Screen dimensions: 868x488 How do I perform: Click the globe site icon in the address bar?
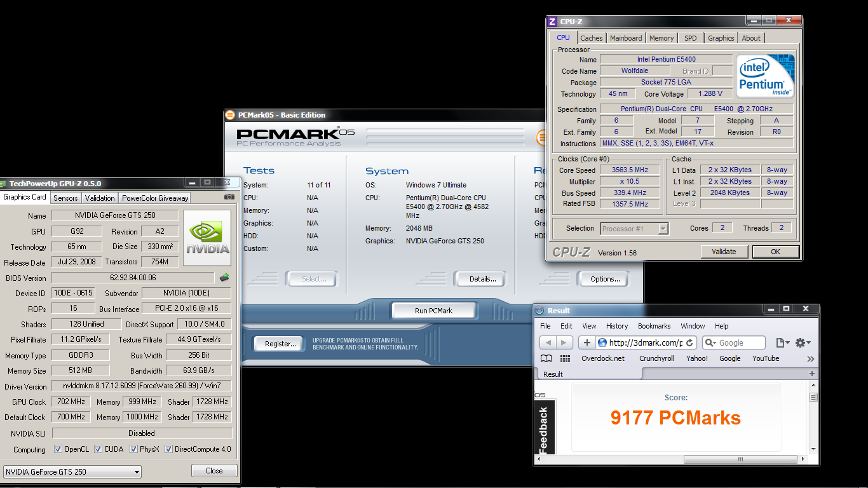click(x=602, y=342)
